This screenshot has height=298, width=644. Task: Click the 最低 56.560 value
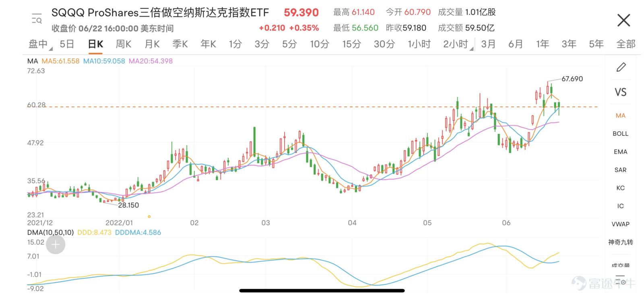(356, 28)
